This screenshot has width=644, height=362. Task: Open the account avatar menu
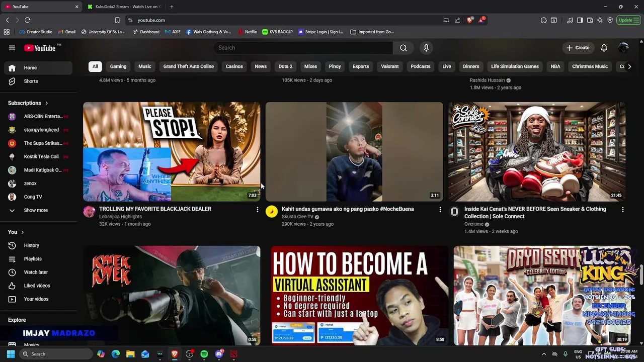click(623, 48)
